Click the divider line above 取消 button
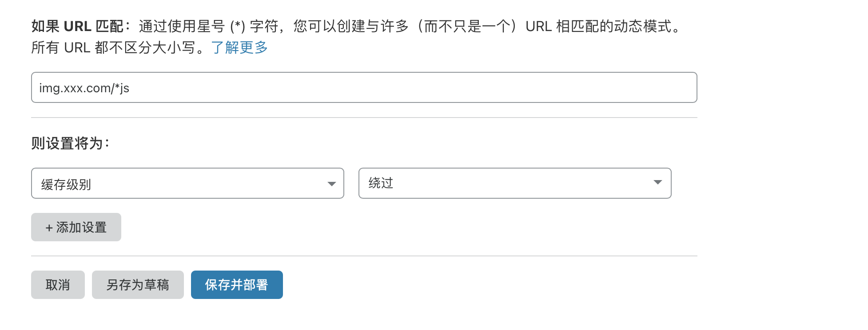 tap(363, 256)
